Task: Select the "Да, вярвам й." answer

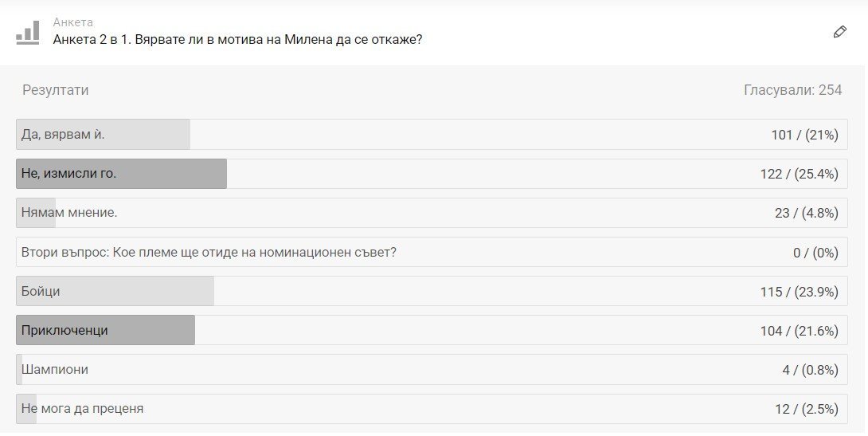Action: [64, 135]
